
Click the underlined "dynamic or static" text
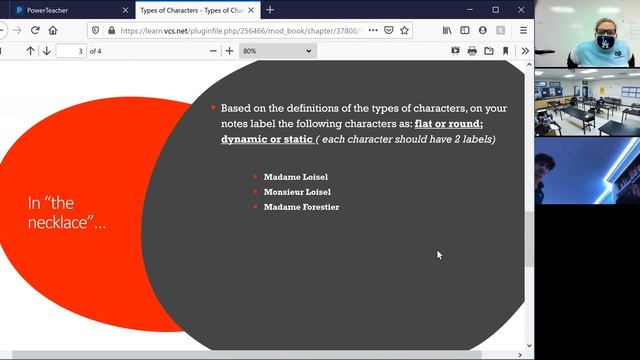pyautogui.click(x=267, y=139)
